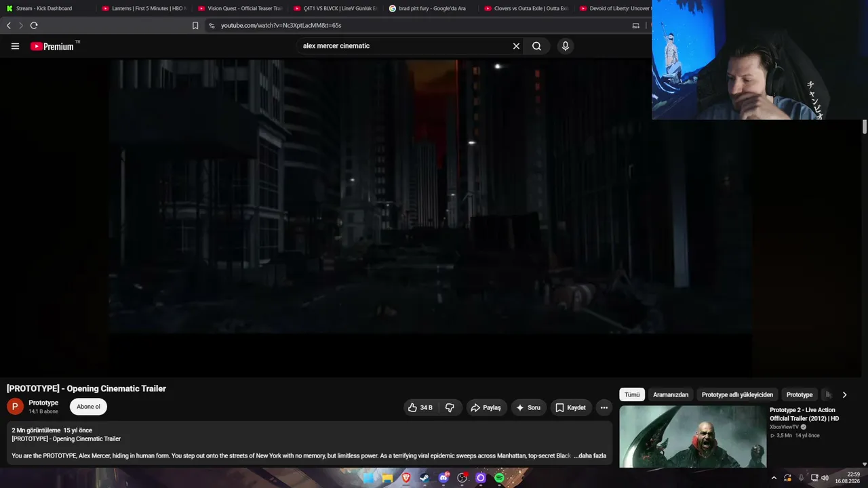Switch to ÇAT1 VS BLVCK tab
The height and width of the screenshot is (488, 868).
[336, 8]
